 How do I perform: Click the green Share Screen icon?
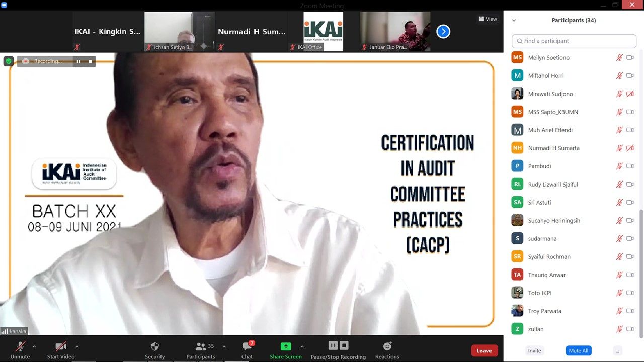[x=286, y=346]
